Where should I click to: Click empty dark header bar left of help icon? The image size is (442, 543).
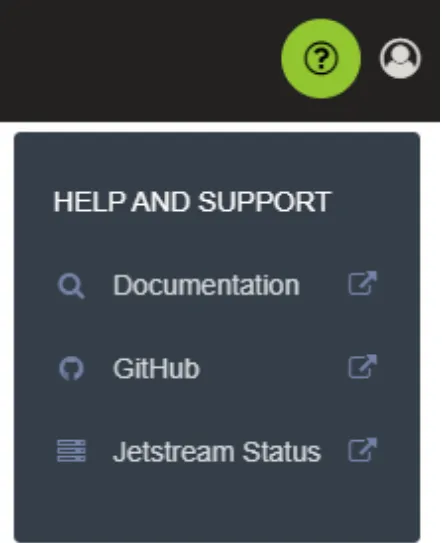139,59
